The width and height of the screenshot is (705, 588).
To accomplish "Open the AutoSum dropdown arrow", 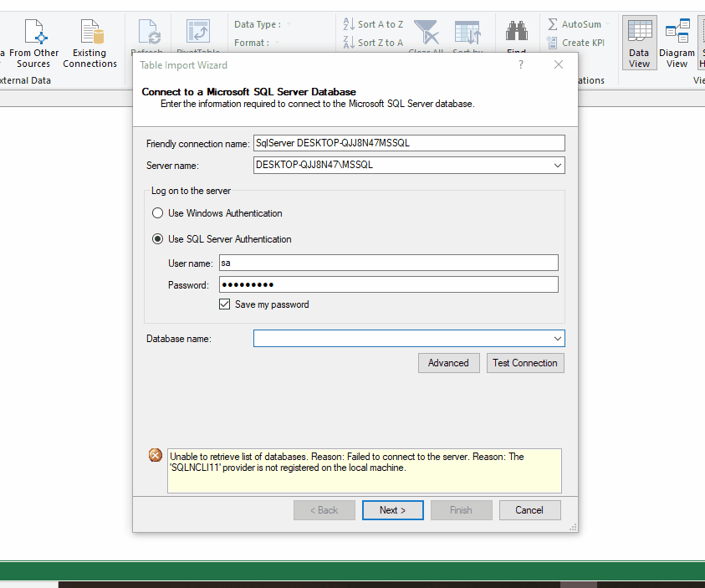I will pyautogui.click(x=608, y=24).
